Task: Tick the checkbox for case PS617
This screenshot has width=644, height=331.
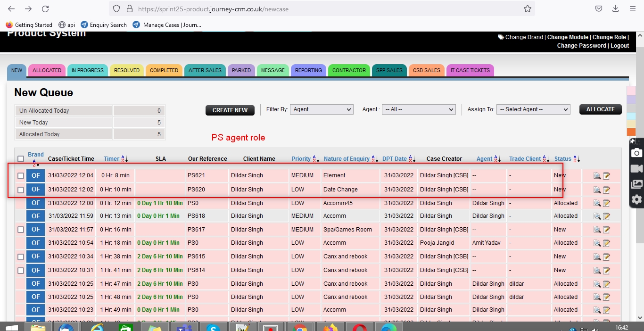Action: pos(21,230)
